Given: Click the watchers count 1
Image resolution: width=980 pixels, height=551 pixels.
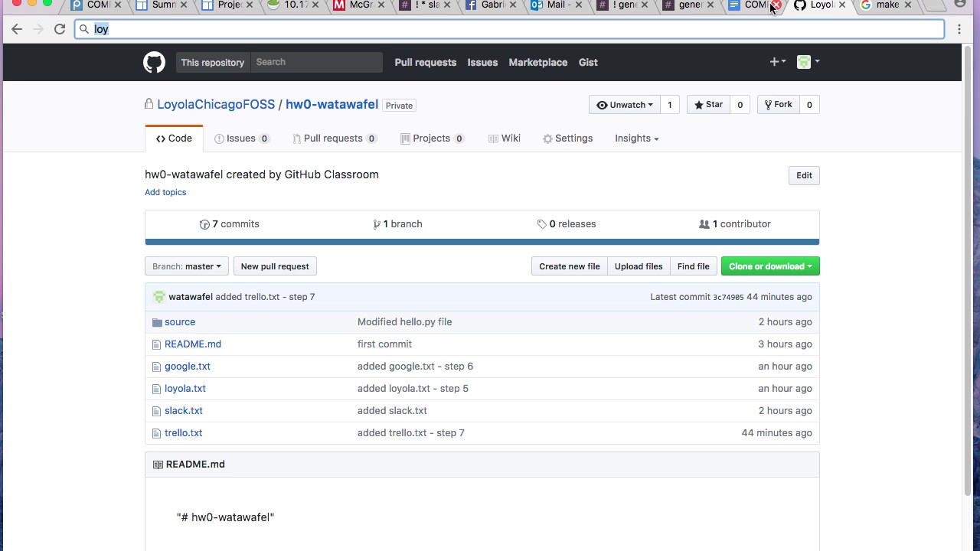Looking at the screenshot, I should pyautogui.click(x=670, y=105).
